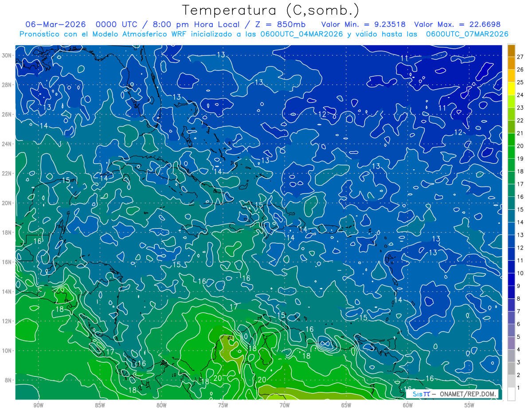The image size is (532, 411).
Task: Click '0600UTC_04MAR2026' initialization time text
Action: 301,34
